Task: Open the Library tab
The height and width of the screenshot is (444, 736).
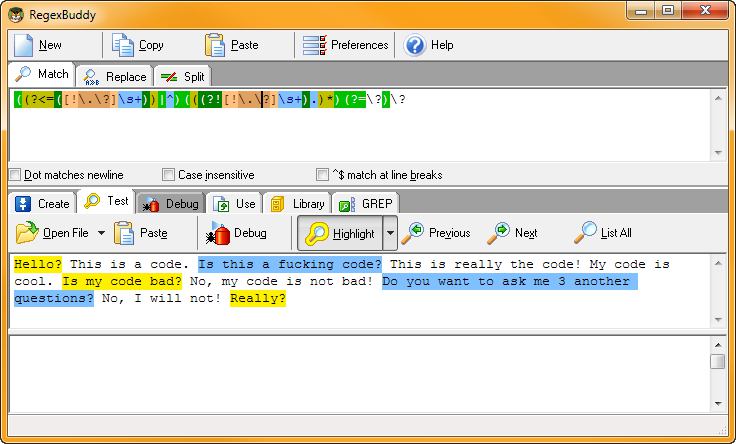Action: point(297,204)
